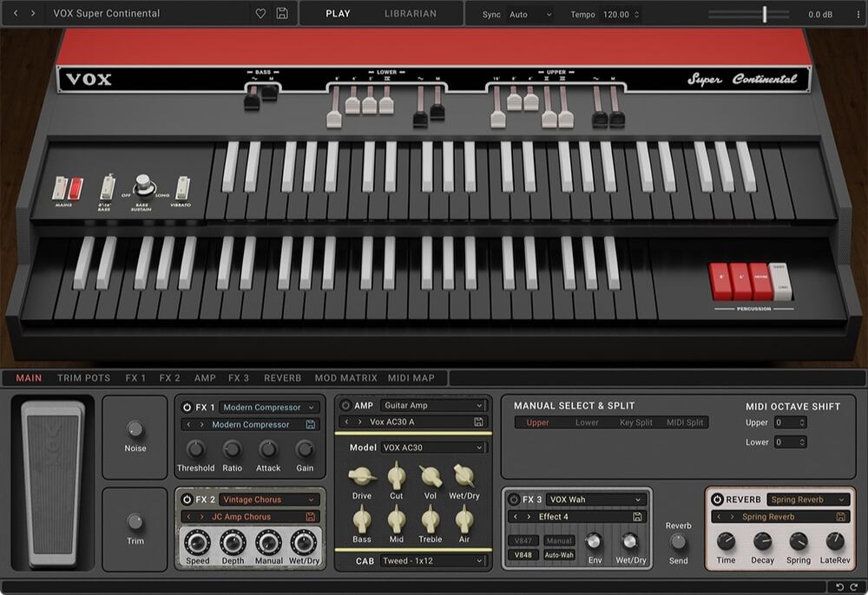The height and width of the screenshot is (595, 868).
Task: Click the save icon beside Effect 4
Action: 638,516
